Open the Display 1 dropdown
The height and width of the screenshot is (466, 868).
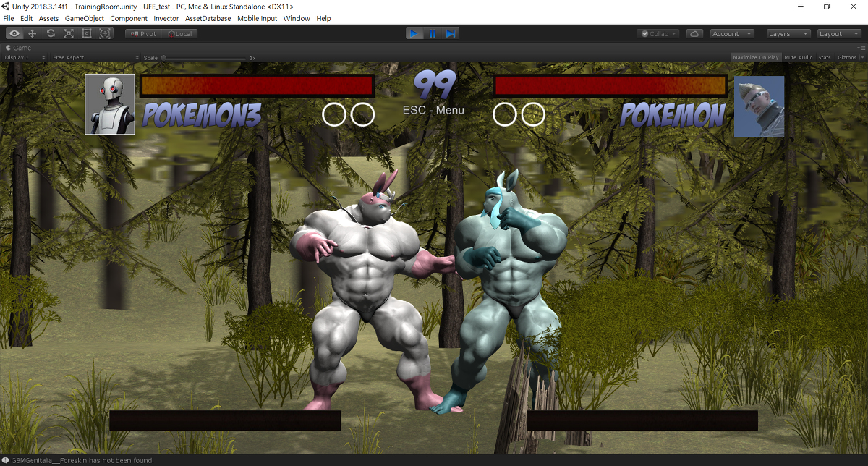tap(25, 57)
